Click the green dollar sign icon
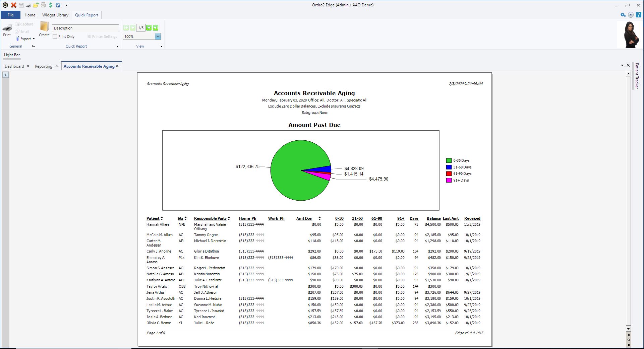 point(51,5)
